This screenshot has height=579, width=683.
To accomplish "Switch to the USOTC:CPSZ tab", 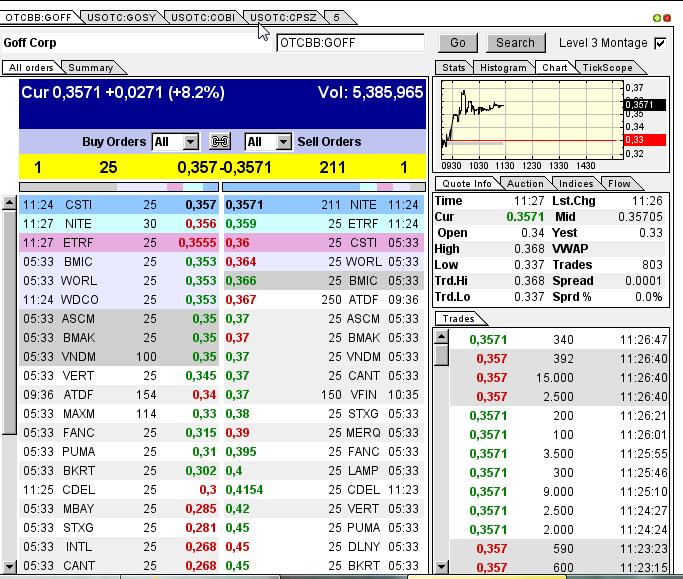I will tap(283, 17).
